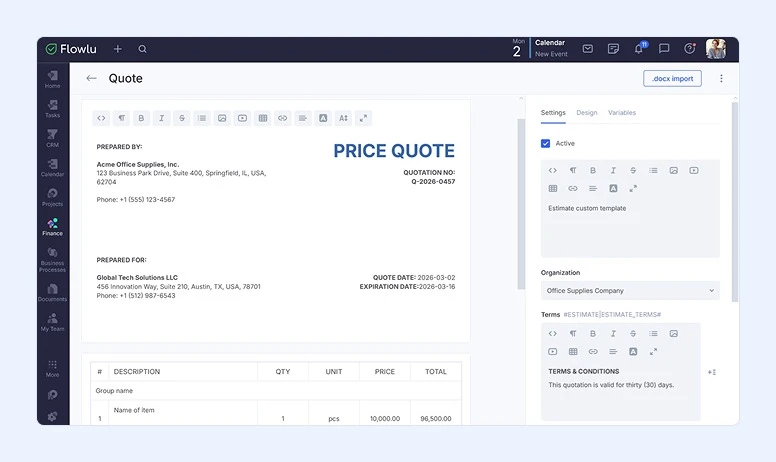Insert image via the Terms editor toolbar
Image resolution: width=776 pixels, height=462 pixels.
coord(673,333)
